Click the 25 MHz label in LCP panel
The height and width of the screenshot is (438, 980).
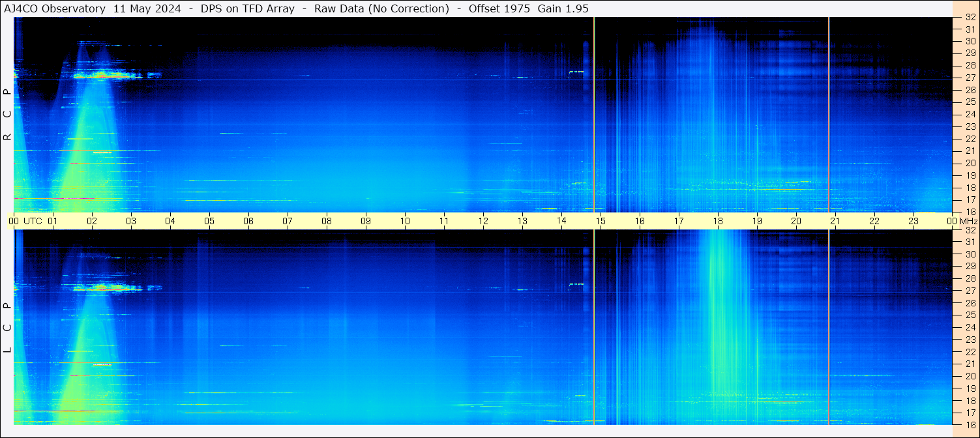970,315
